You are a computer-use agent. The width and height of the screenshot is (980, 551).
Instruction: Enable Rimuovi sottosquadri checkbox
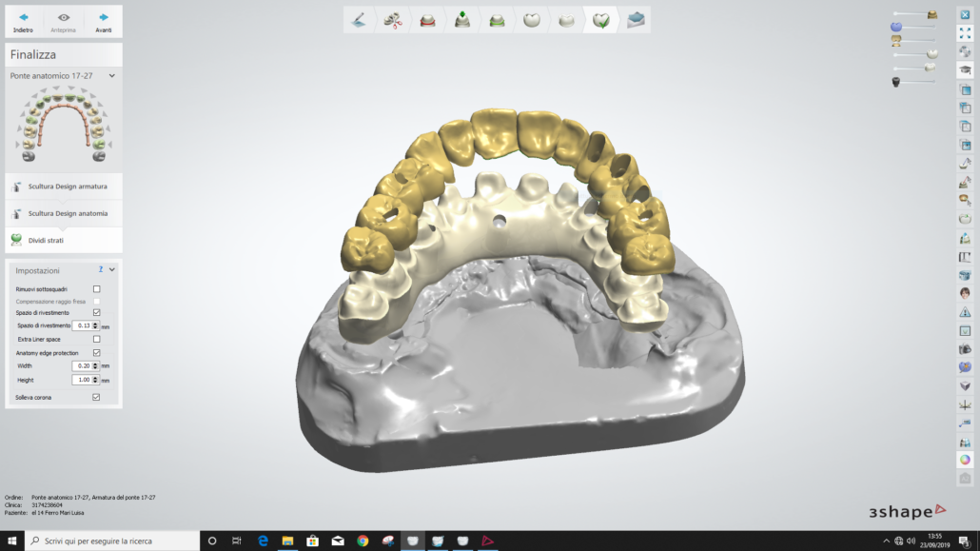coord(96,288)
